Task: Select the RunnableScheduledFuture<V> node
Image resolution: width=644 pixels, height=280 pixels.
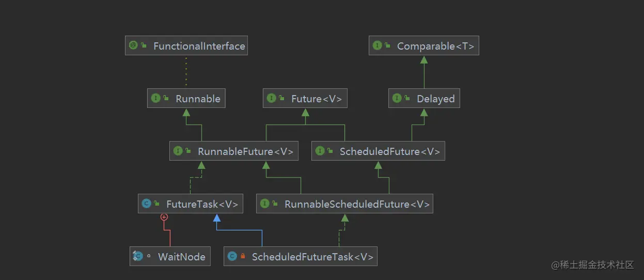Action: tap(344, 204)
